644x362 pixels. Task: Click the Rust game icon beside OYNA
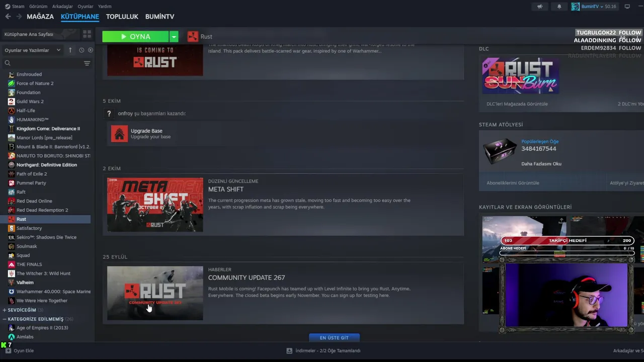[x=193, y=36]
